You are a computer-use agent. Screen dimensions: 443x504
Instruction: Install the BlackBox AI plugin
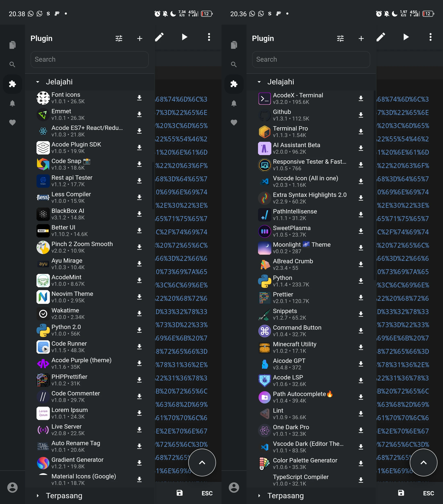point(139,214)
